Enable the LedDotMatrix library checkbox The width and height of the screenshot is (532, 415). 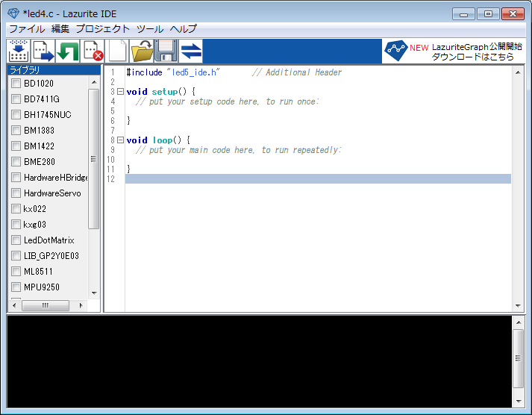click(16, 240)
